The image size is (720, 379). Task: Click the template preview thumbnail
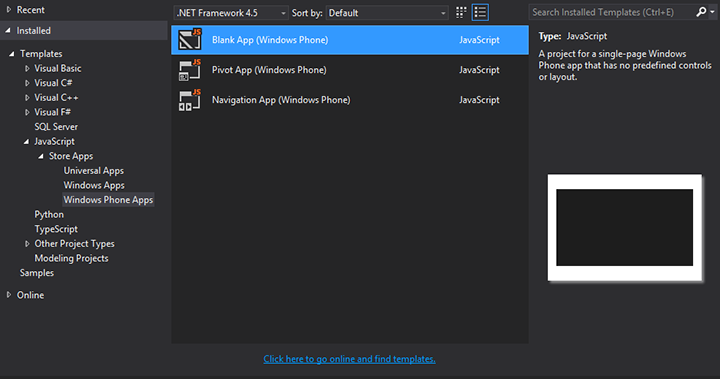(624, 227)
